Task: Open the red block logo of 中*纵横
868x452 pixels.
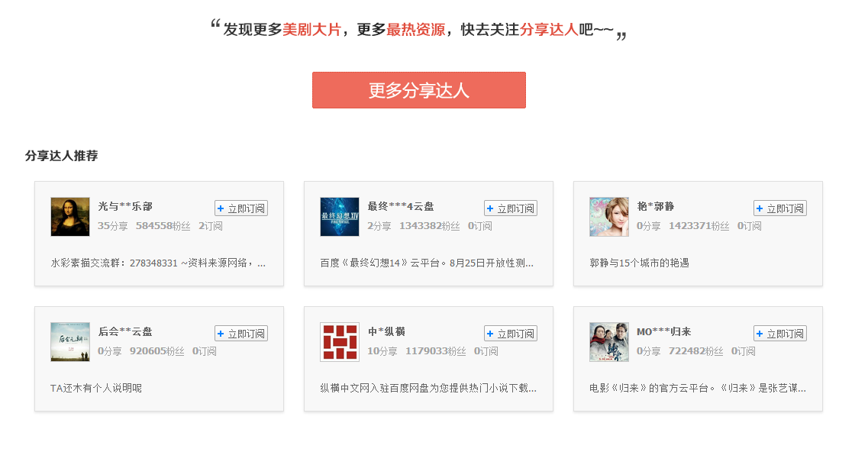Action: 340,342
